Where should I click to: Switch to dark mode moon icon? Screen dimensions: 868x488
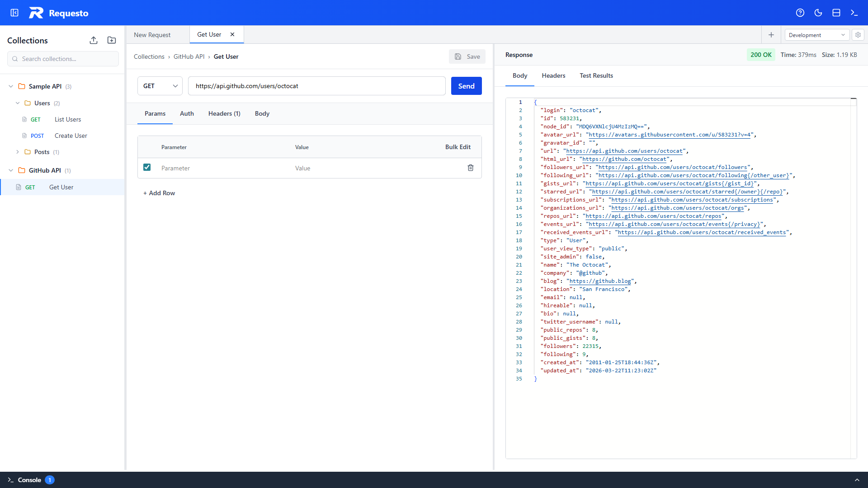point(818,13)
